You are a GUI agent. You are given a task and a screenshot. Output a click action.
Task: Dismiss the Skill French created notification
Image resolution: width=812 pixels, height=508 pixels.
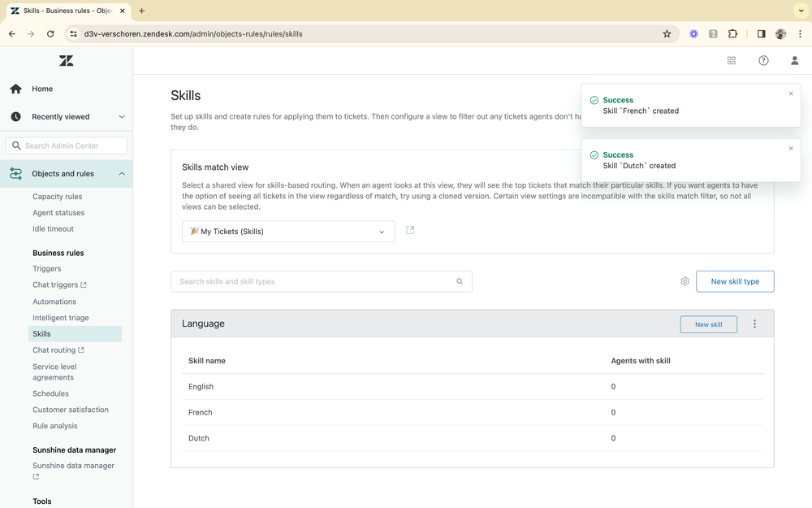point(790,93)
